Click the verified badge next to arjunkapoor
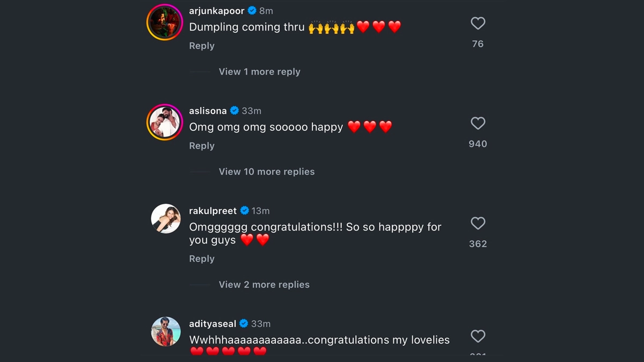The width and height of the screenshot is (644, 362). 252,11
